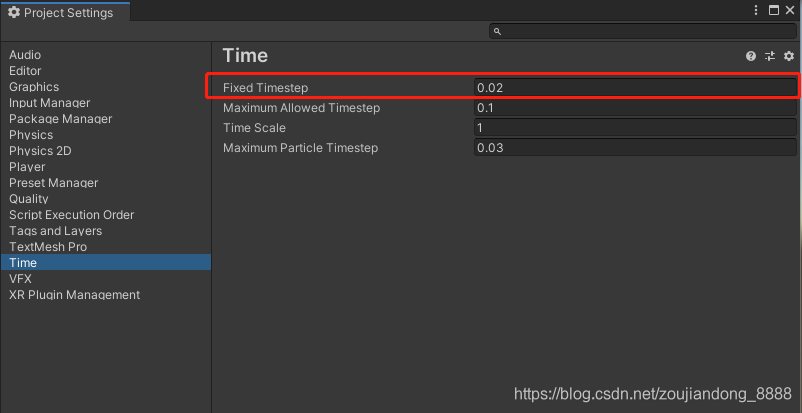Viewport: 802px width, 413px height.
Task: Open the Time settings gear menu
Action: click(x=789, y=56)
